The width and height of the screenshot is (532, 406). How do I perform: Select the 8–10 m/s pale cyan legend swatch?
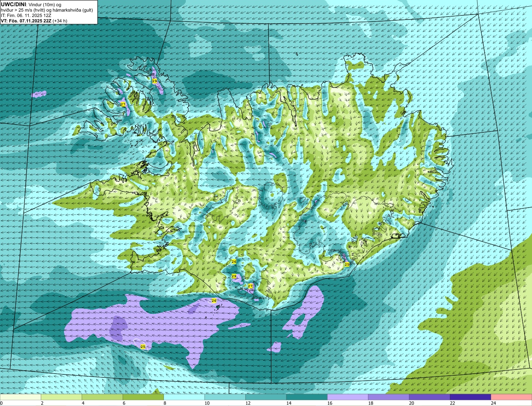click(185, 397)
